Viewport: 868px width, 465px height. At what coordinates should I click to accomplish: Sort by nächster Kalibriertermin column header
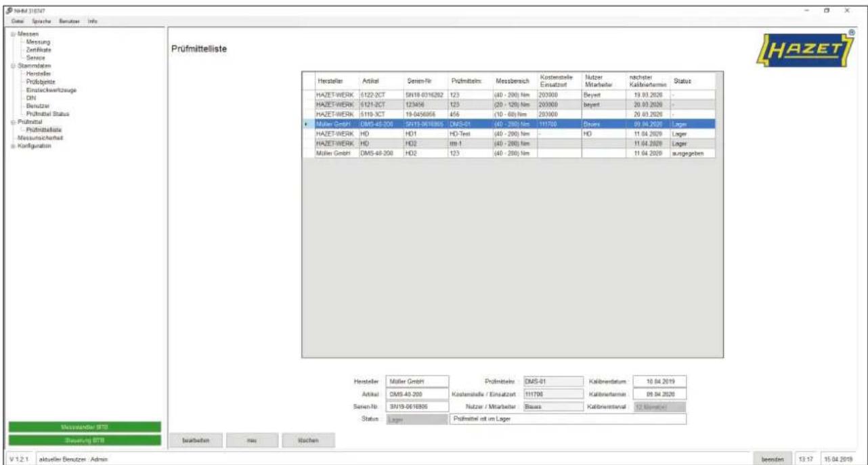pos(647,81)
